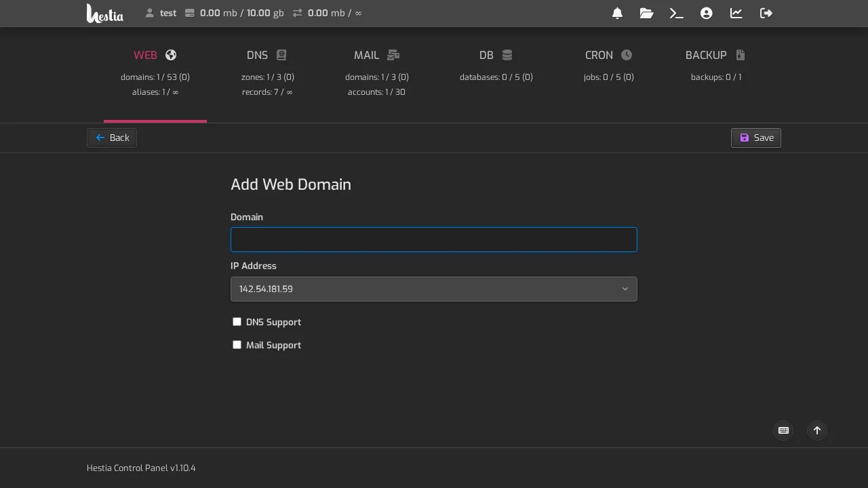Click the 'domains: 1 / 53 (0)' text
The image size is (868, 488).
[x=155, y=77]
